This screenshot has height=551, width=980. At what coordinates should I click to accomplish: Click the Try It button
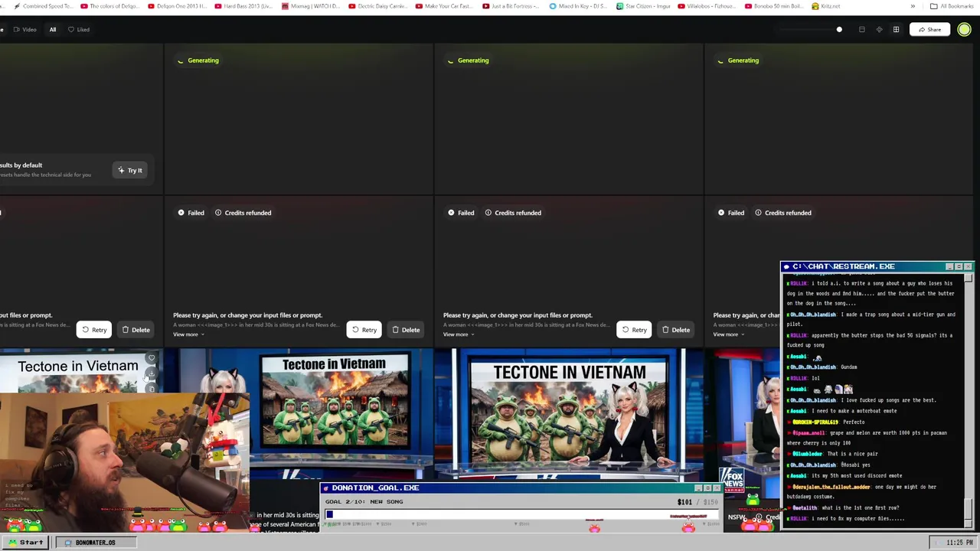129,170
